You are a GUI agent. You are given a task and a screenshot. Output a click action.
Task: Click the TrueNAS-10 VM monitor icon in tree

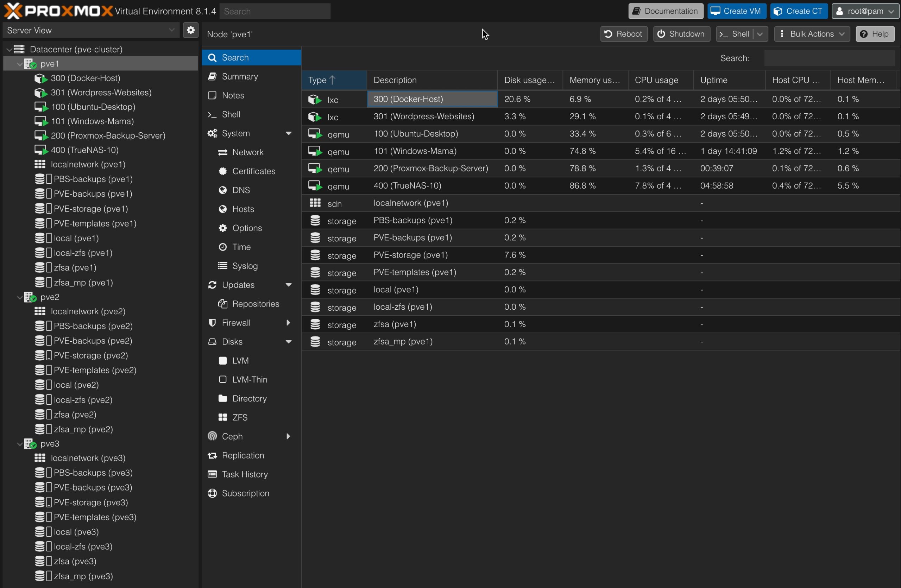click(x=40, y=150)
